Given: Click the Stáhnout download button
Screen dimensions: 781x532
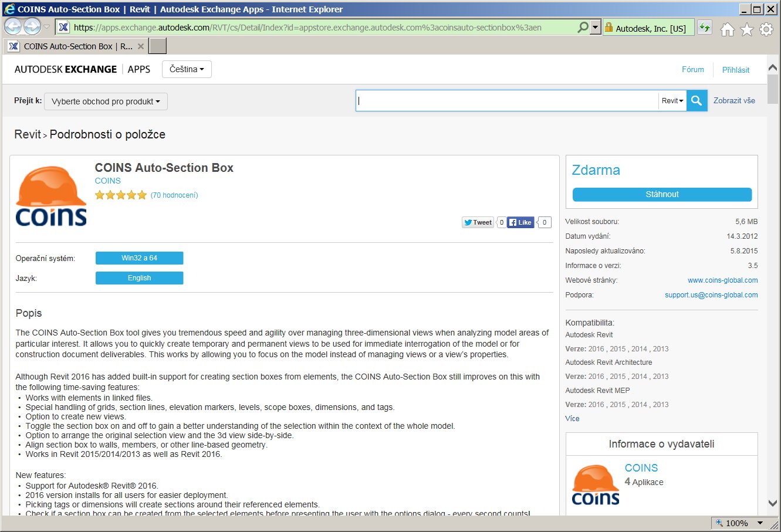Looking at the screenshot, I should pyautogui.click(x=662, y=194).
